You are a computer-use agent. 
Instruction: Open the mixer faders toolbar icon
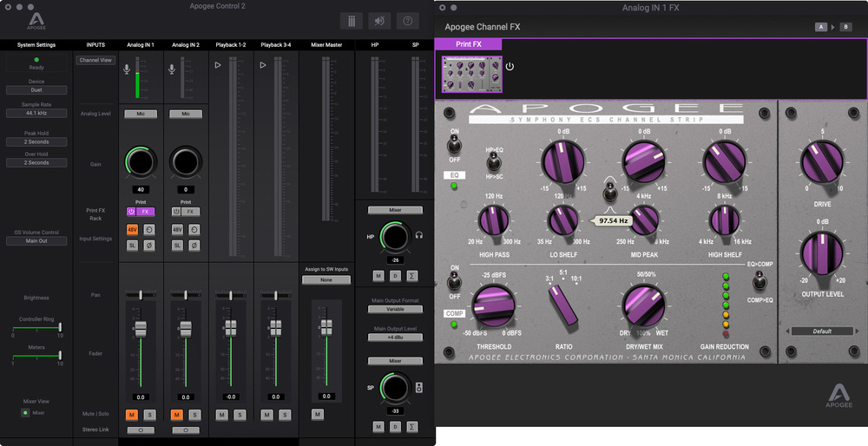click(x=352, y=21)
